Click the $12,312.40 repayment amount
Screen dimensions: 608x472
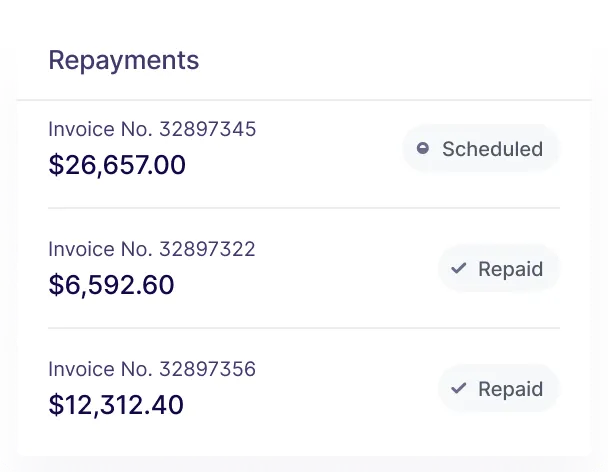(116, 405)
